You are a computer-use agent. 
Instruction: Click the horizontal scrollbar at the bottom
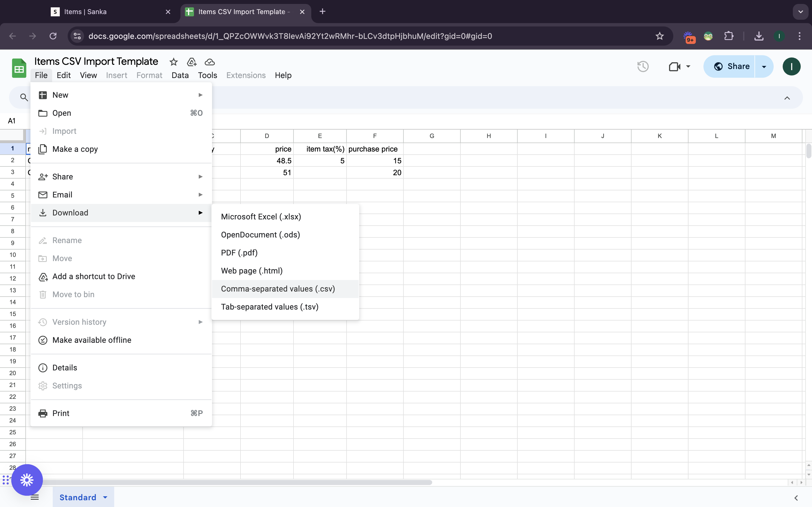[x=235, y=482]
